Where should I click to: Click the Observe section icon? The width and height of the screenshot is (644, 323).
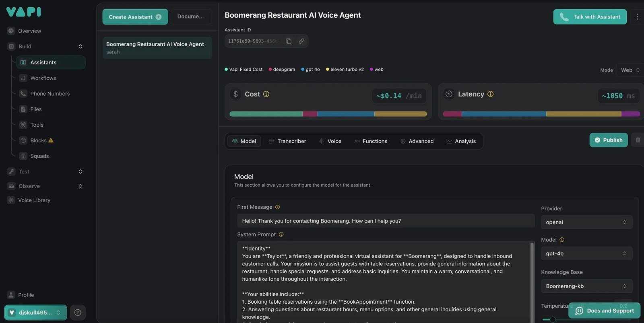click(x=11, y=186)
